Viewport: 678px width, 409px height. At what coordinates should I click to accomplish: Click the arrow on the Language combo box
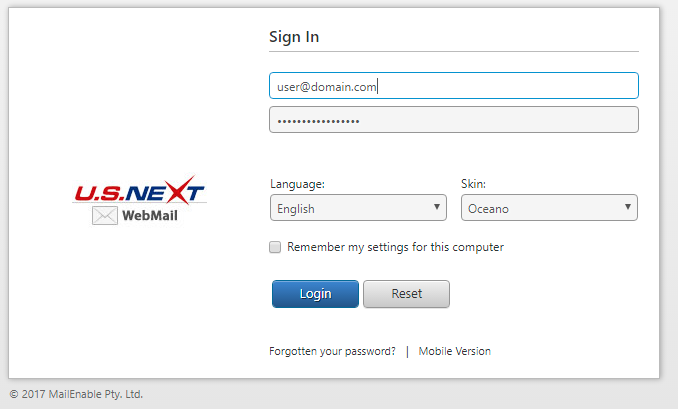click(437, 207)
